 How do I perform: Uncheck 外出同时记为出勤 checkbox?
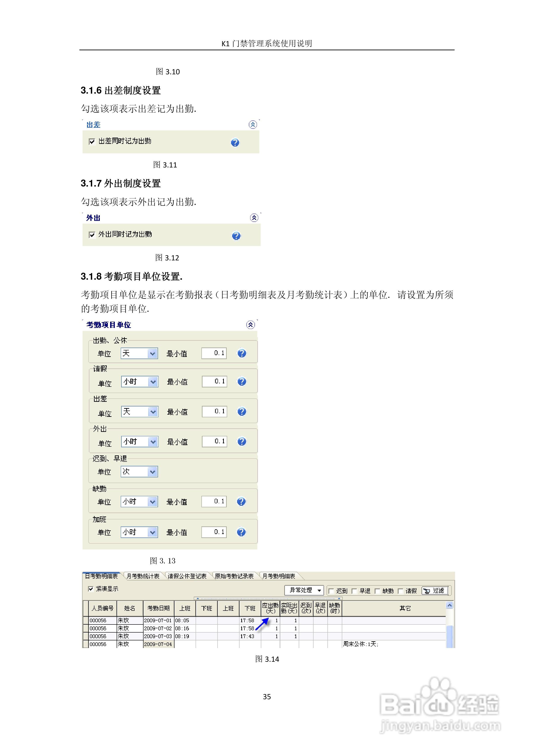pyautogui.click(x=92, y=235)
